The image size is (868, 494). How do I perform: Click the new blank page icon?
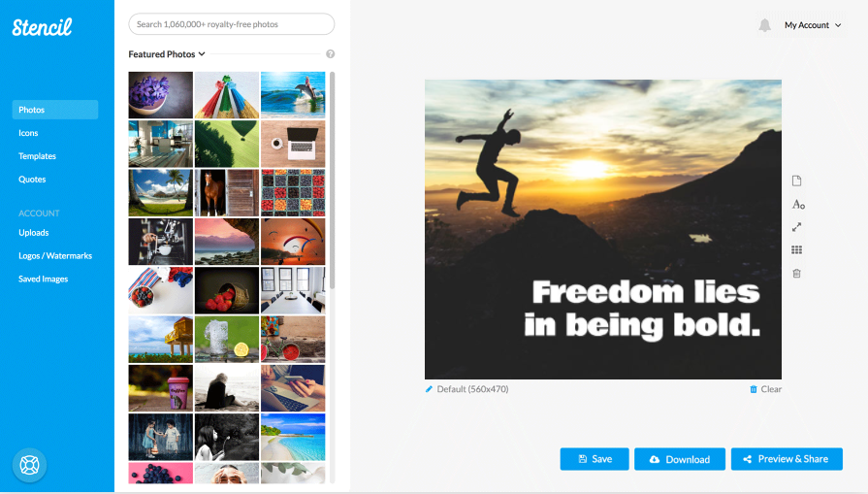pos(796,181)
